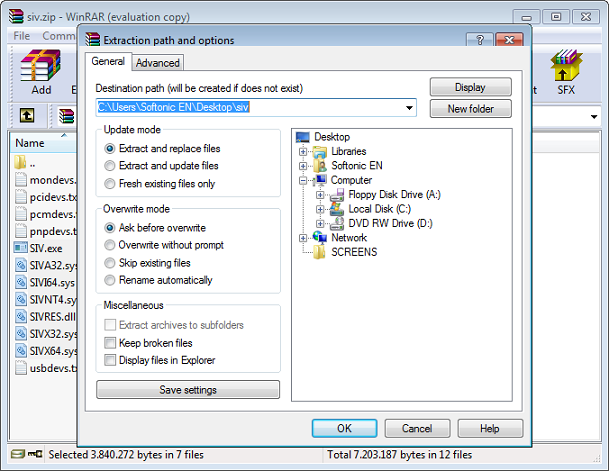Click the Name column header

tap(43, 143)
